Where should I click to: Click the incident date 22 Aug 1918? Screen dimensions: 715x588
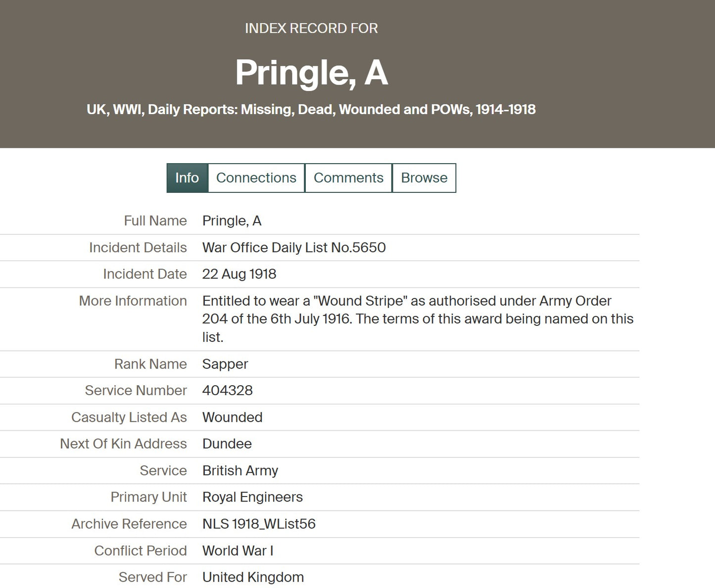point(239,274)
